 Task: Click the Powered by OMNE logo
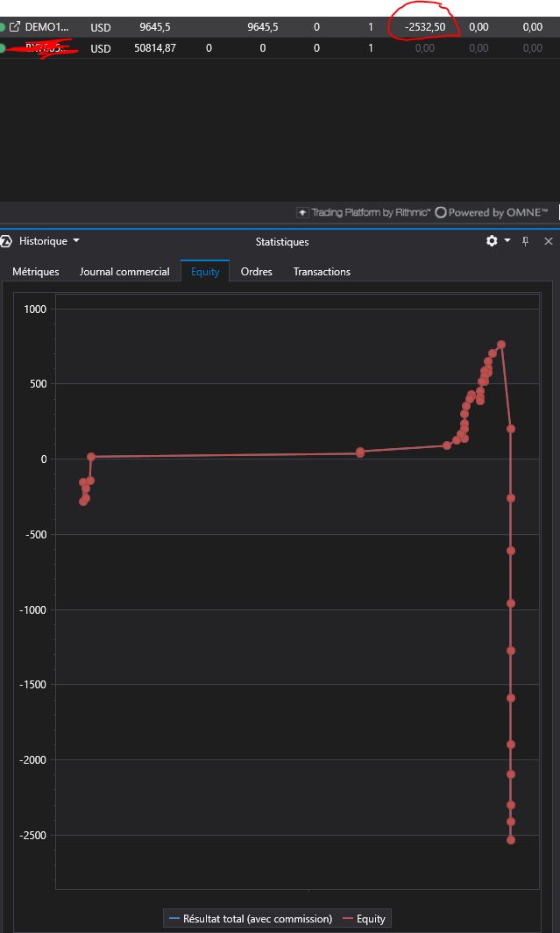492,212
